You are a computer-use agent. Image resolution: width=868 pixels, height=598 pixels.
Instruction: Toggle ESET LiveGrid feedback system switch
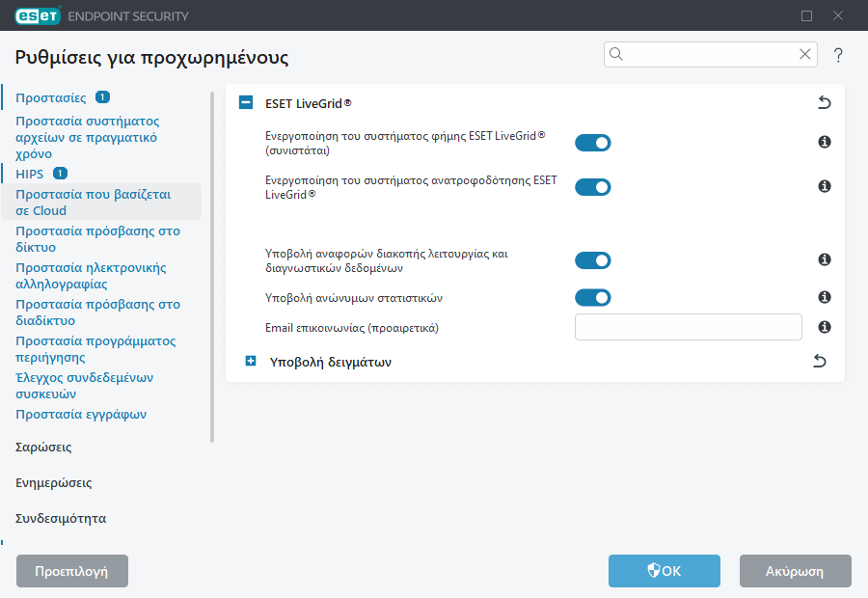pyautogui.click(x=592, y=187)
